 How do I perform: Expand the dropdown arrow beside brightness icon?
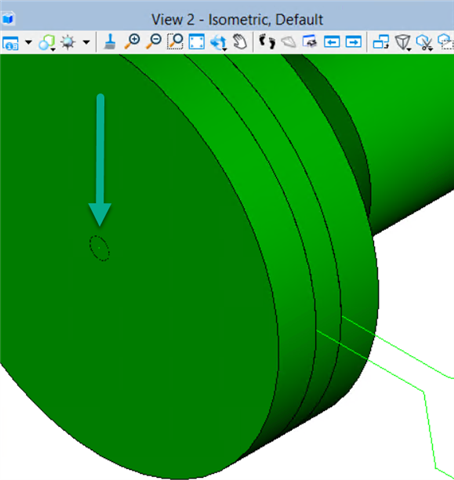[x=86, y=42]
